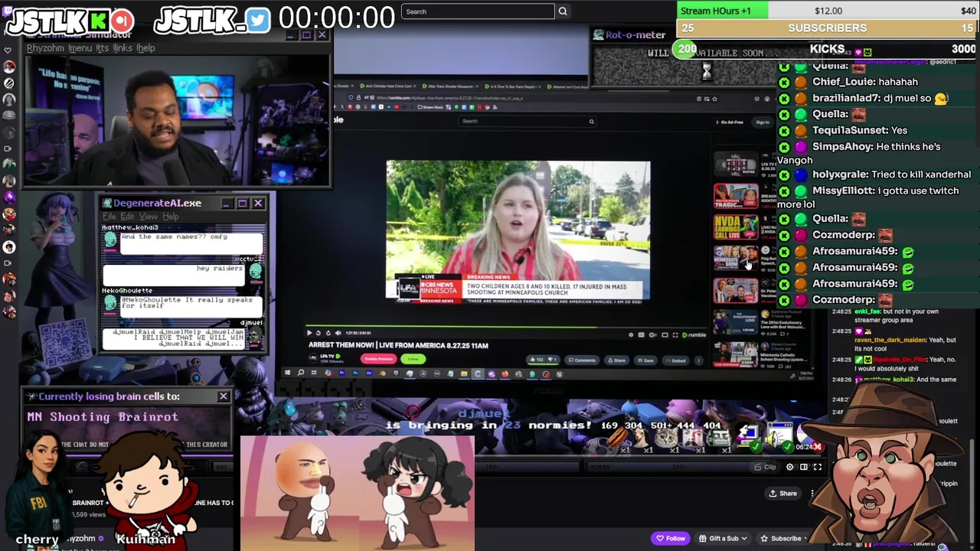Click the browser address bar URL
Screen dimensions: 980x551
pyautogui.click(x=449, y=98)
